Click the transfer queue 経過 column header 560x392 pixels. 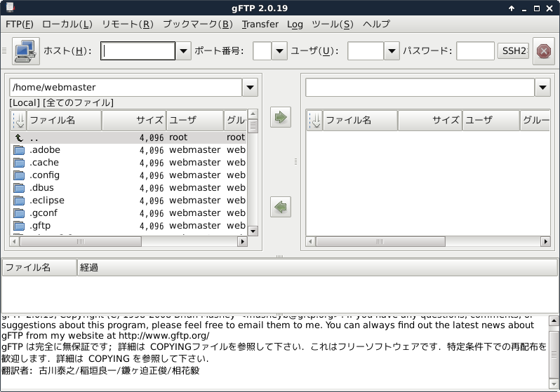tap(317, 267)
